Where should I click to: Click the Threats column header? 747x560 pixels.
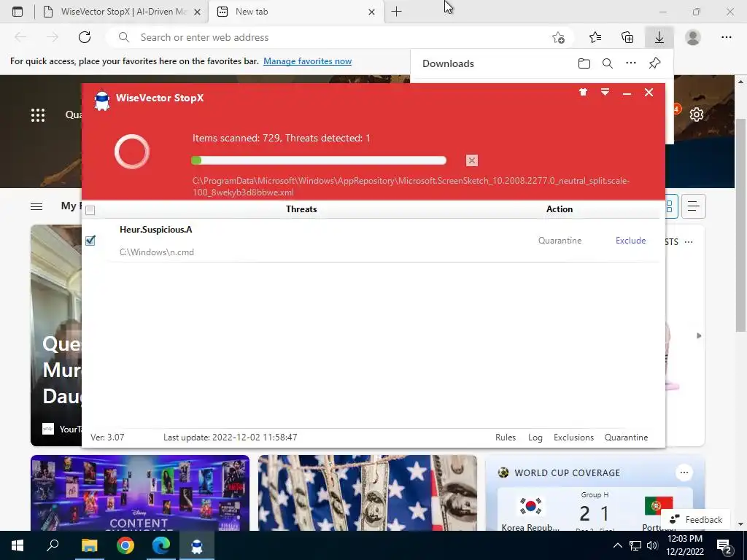pyautogui.click(x=301, y=209)
